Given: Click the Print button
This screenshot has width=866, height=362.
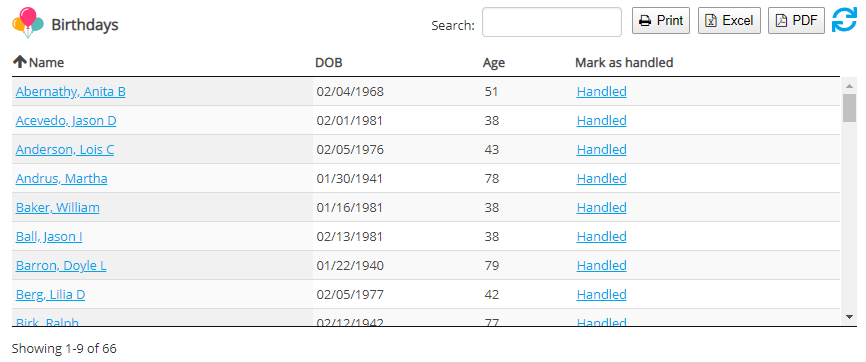Looking at the screenshot, I should tap(661, 20).
